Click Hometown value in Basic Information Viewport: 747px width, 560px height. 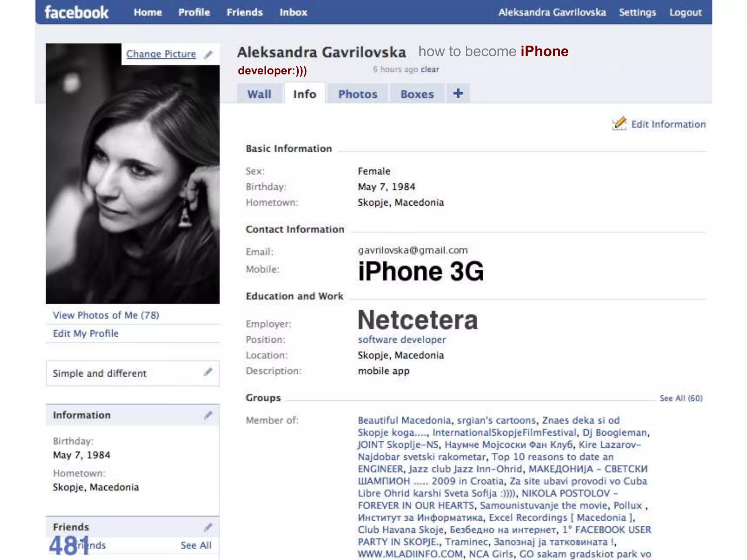(x=400, y=202)
